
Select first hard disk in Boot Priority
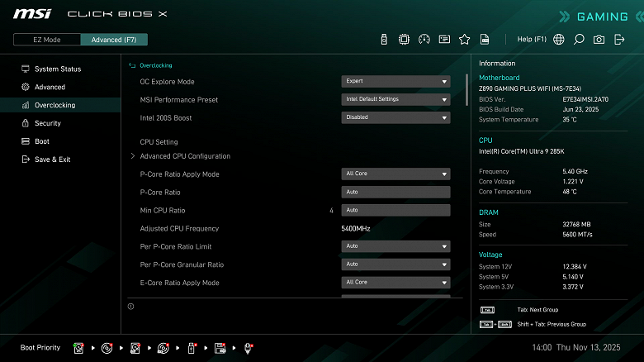click(x=78, y=348)
